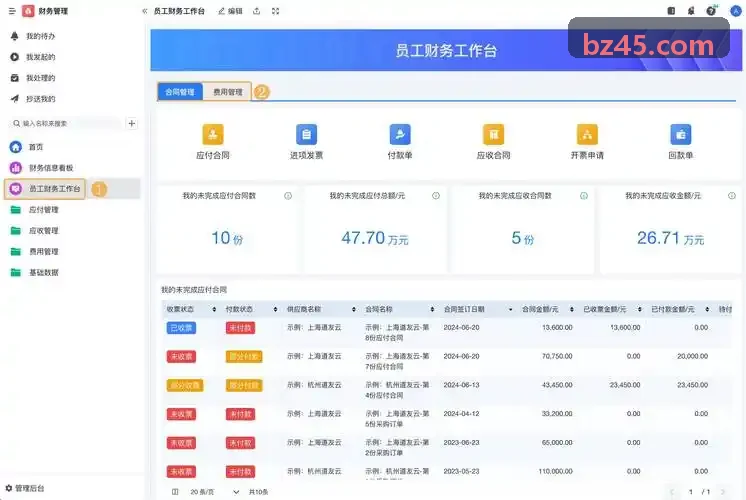
Task: Switch to the 合同管理 tab
Action: [x=180, y=92]
